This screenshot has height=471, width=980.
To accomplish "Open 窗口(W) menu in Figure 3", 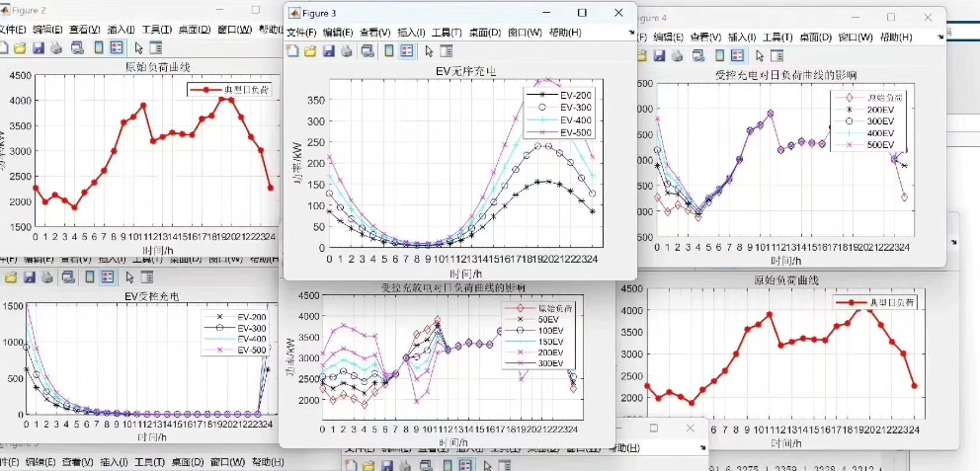I will pyautogui.click(x=525, y=33).
